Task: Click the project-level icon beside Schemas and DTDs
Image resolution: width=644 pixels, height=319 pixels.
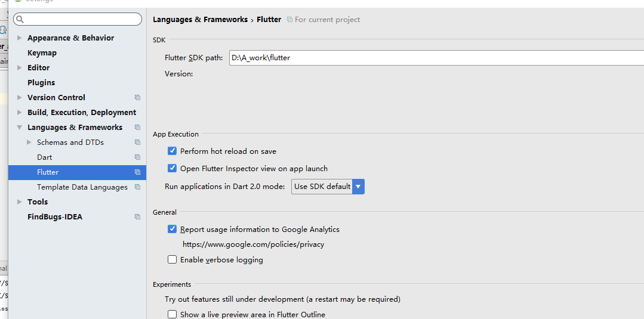Action: [x=138, y=143]
